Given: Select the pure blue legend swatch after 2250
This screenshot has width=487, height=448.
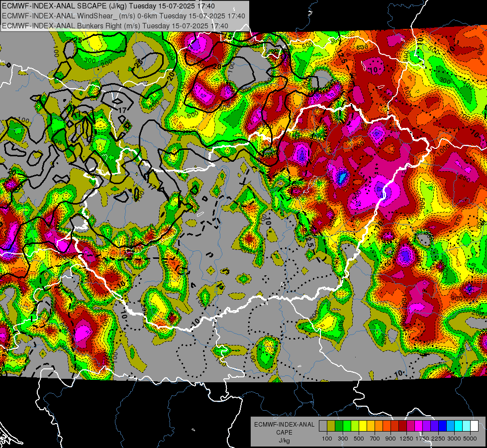Looking at the screenshot, I should (443, 426).
